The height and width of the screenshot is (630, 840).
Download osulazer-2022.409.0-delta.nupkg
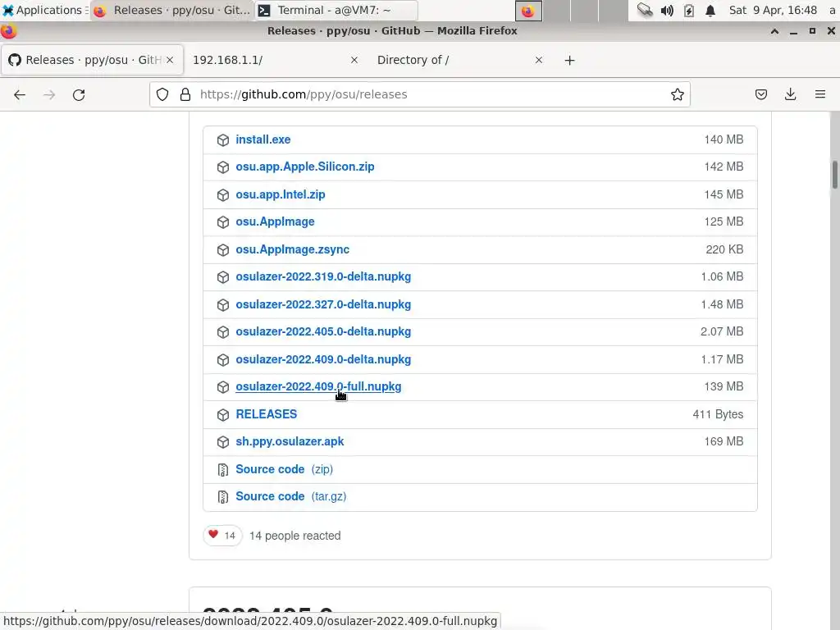click(x=323, y=359)
